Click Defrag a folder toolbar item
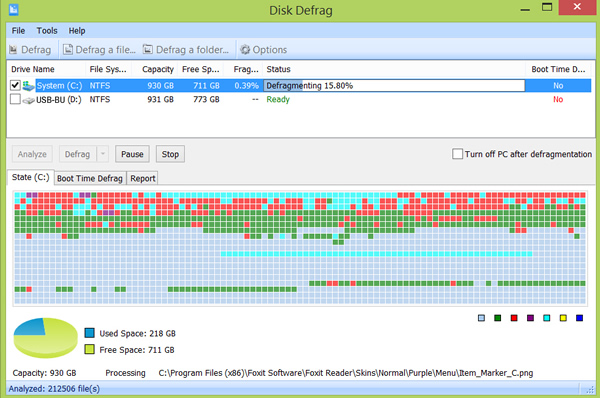 [x=186, y=50]
